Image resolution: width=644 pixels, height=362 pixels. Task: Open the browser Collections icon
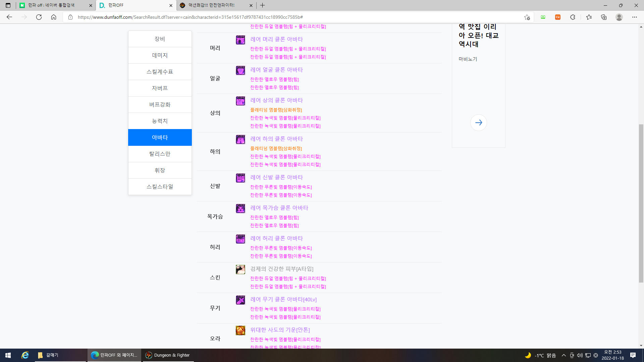pyautogui.click(x=604, y=17)
